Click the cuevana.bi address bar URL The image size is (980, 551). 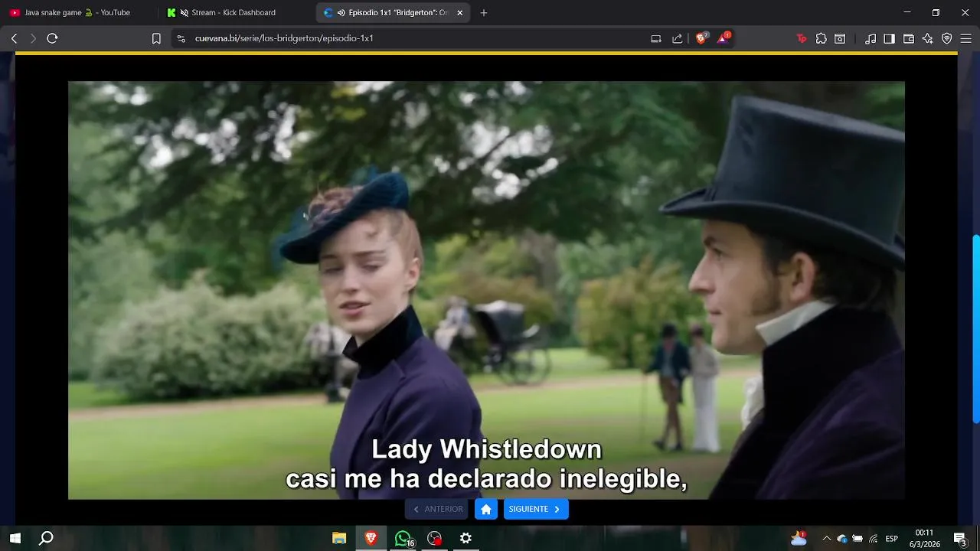point(284,38)
